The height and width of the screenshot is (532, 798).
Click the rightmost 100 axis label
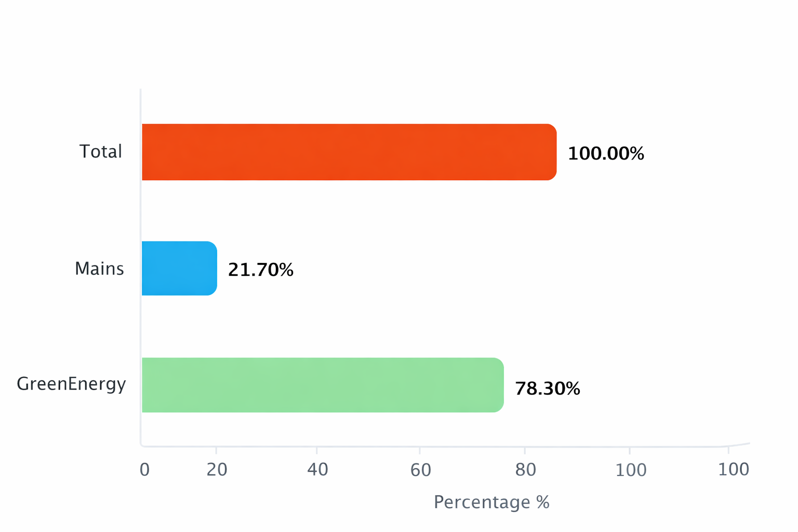pos(733,470)
